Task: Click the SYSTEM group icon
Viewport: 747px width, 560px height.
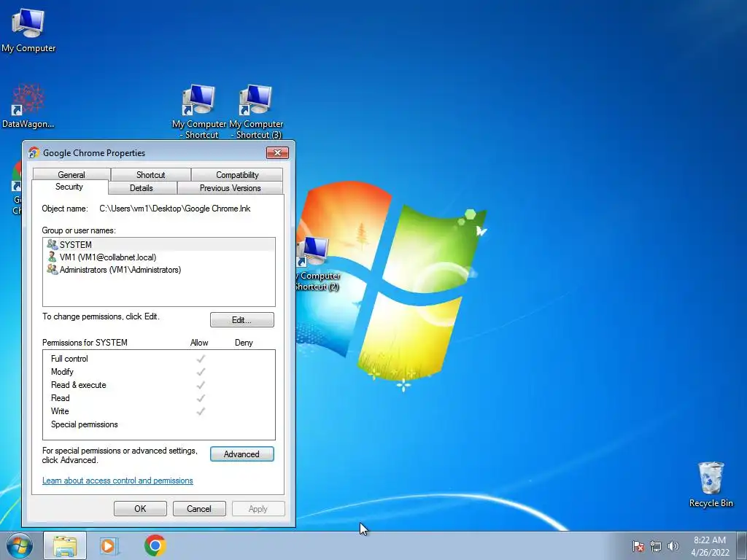Action: tap(52, 244)
